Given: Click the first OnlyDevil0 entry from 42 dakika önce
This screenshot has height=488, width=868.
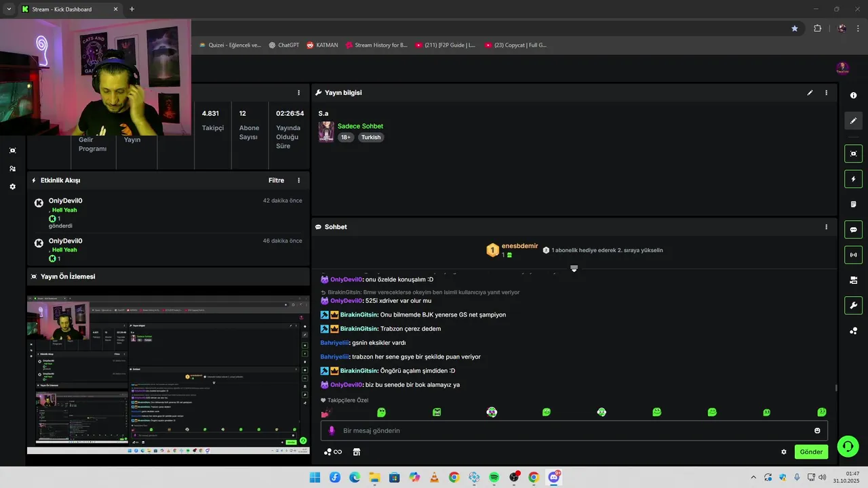Looking at the screenshot, I should point(168,213).
